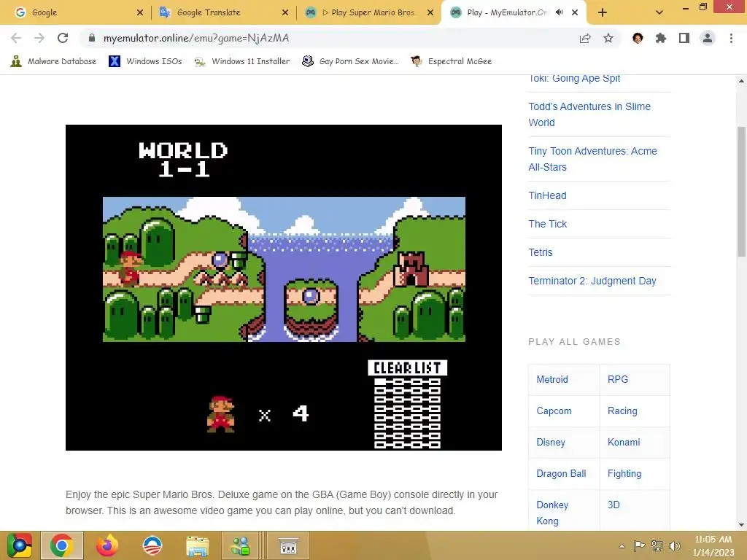The height and width of the screenshot is (560, 747).
Task: Browse the Fighting category
Action: click(x=624, y=474)
